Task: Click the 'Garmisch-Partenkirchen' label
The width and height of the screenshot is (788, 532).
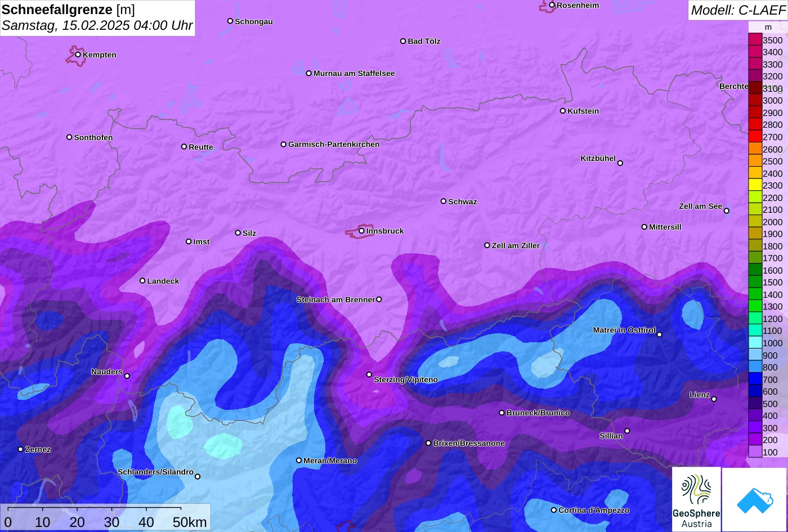Action: pyautogui.click(x=334, y=144)
